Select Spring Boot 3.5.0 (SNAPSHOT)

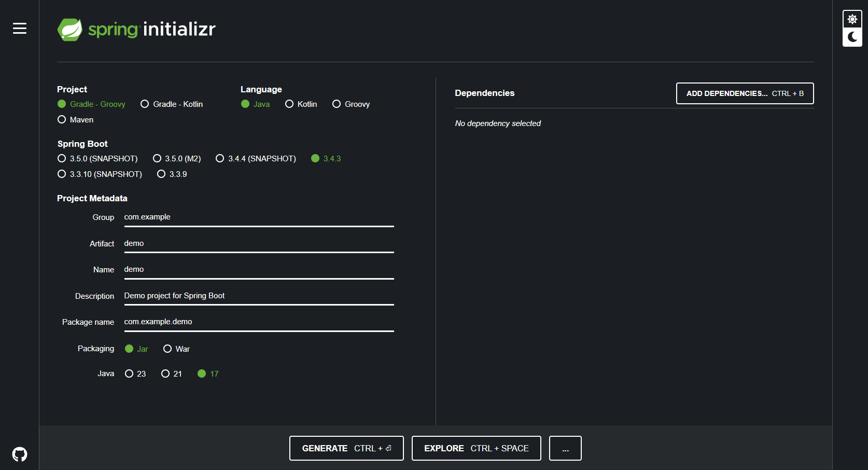(97, 158)
